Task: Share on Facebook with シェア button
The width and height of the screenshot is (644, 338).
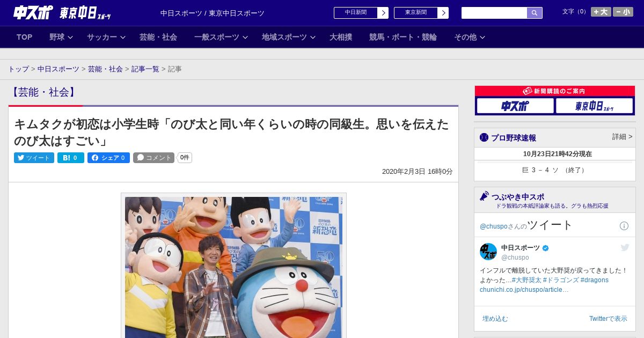Action: tap(108, 158)
